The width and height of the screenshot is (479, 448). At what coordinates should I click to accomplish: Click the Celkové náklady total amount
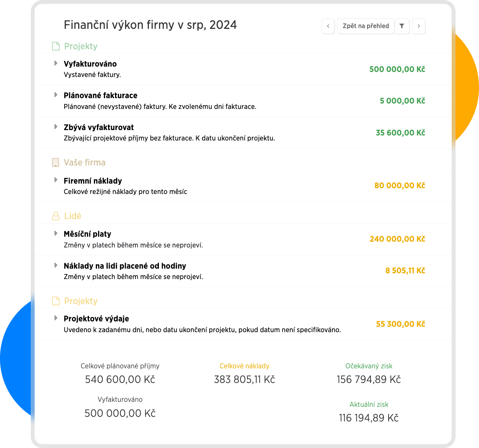coord(244,379)
